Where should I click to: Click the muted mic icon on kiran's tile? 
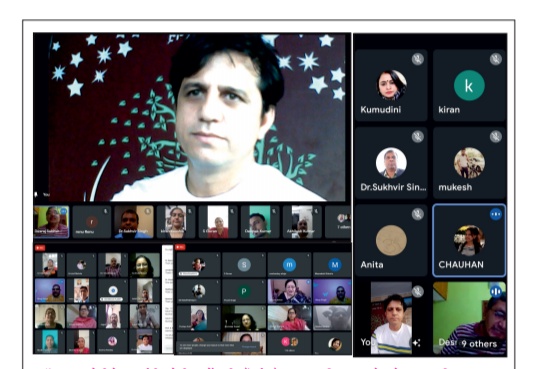(x=496, y=59)
